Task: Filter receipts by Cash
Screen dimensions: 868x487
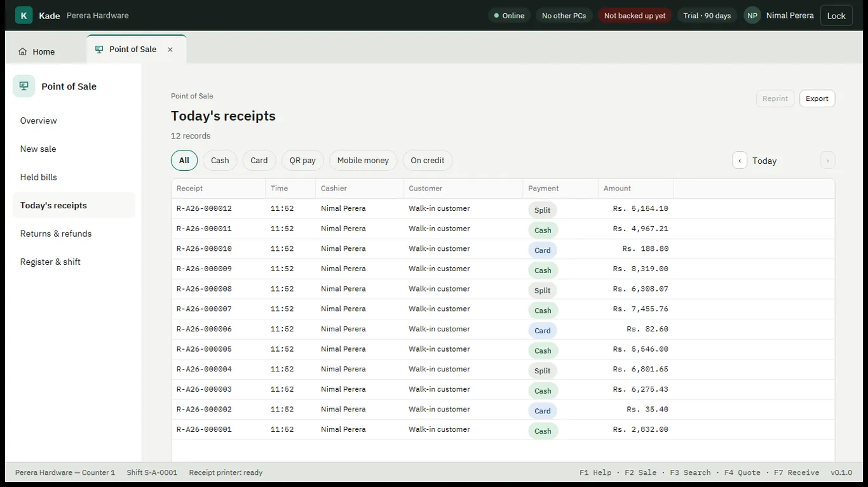Action: (x=220, y=160)
